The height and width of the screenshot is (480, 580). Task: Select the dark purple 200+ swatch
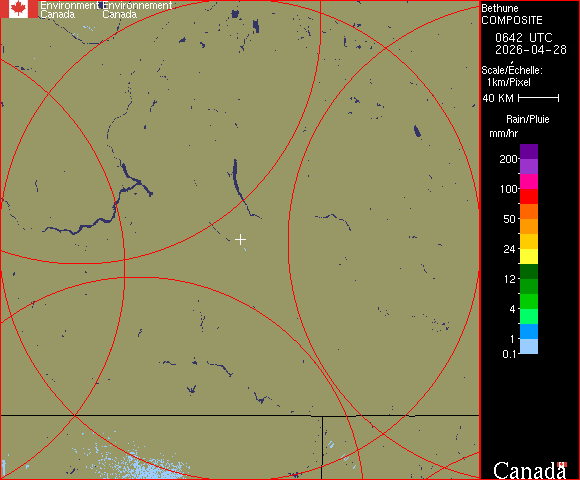pyautogui.click(x=529, y=152)
